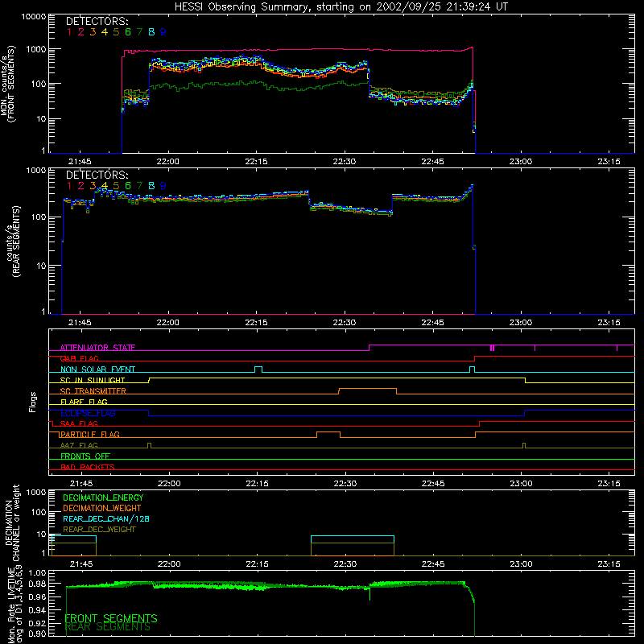Click the 0.92 livetime axis tick label
644x644 pixels.
[x=36, y=623]
